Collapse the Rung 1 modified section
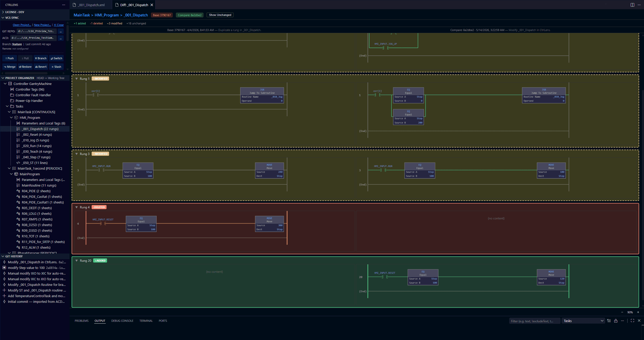Screen dimensions: 644x340 [76, 79]
